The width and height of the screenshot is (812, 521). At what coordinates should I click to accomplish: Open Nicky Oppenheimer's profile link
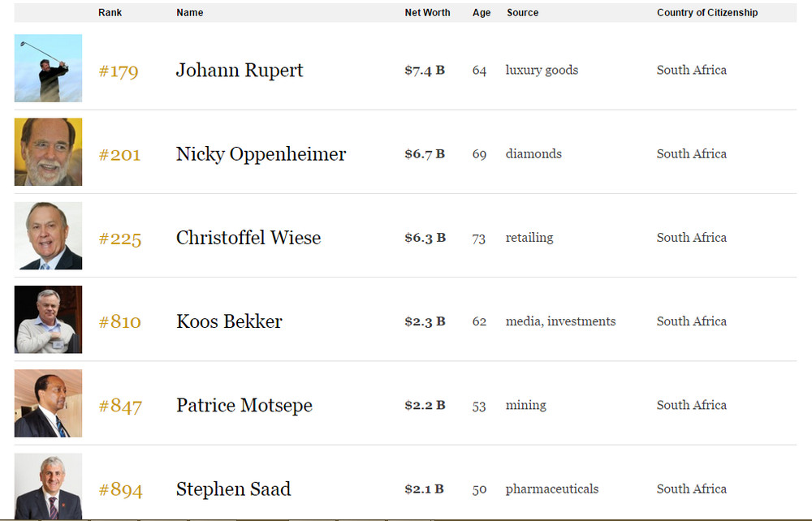tap(261, 154)
